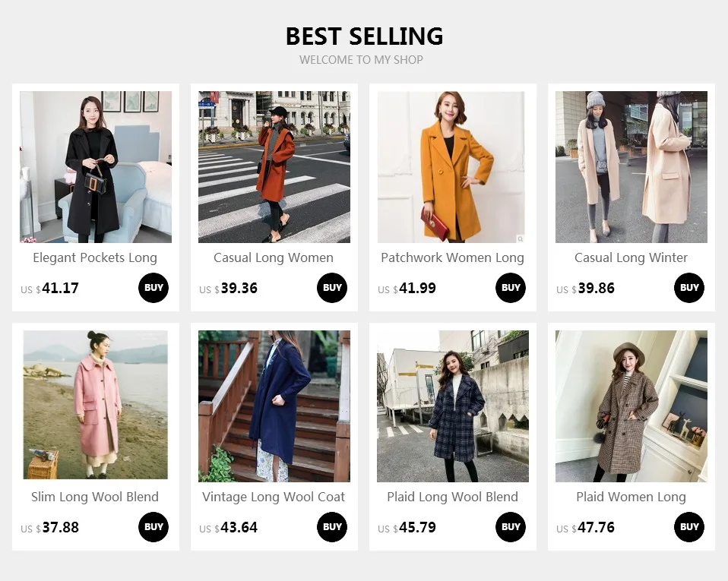Click BUY button for Elegant Pockets Long coat
This screenshot has width=728, height=581.
click(x=154, y=288)
